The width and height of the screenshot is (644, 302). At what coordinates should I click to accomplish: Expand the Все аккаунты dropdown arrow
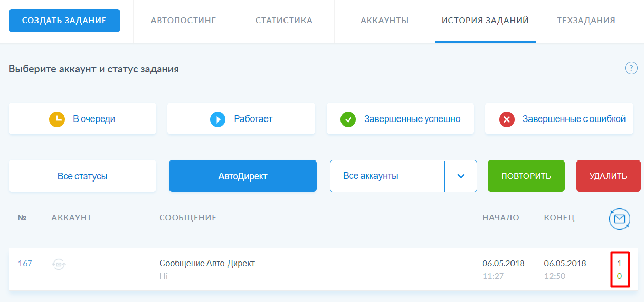point(461,176)
